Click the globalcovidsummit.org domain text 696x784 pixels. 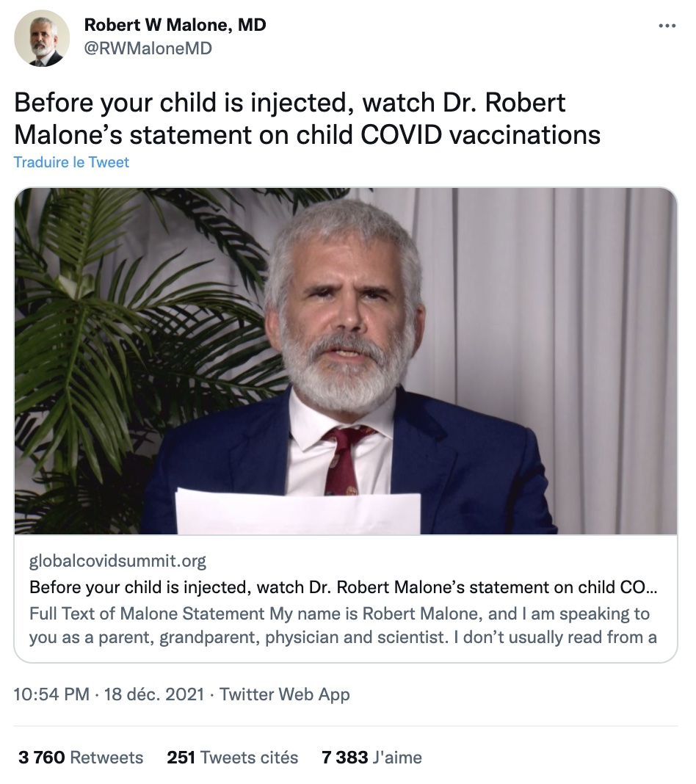click(x=117, y=562)
